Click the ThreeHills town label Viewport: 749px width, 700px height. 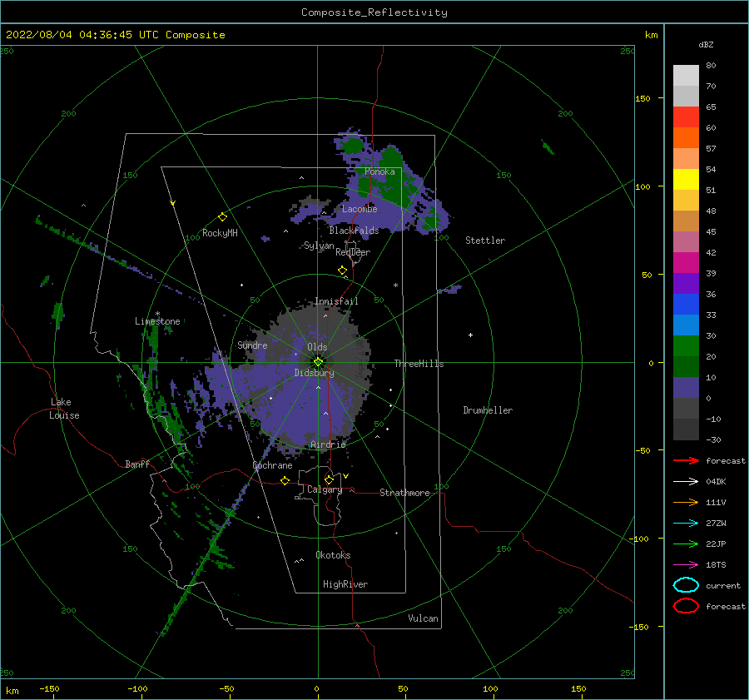point(419,364)
